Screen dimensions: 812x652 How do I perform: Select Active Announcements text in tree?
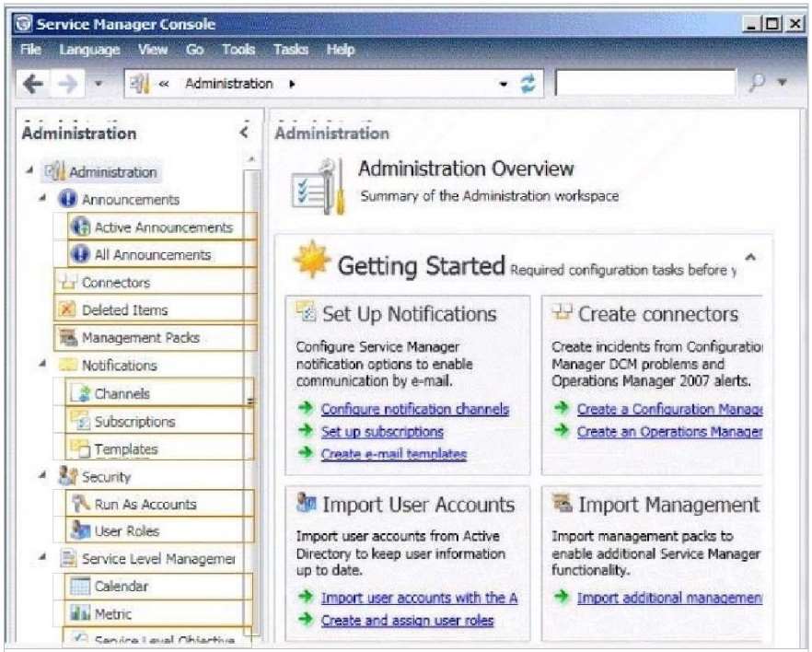point(164,227)
